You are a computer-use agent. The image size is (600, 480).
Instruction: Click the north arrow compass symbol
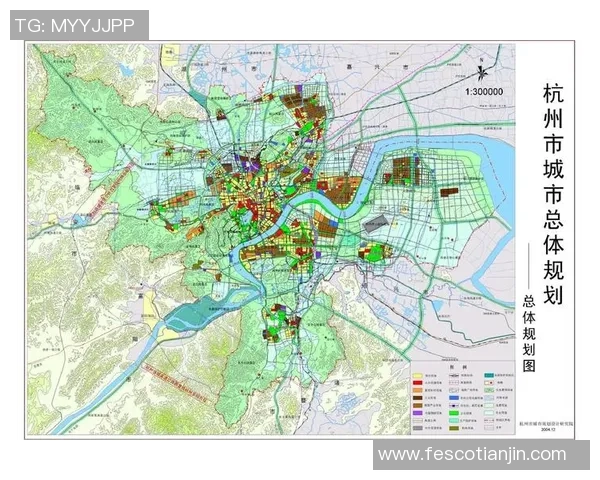point(483,70)
